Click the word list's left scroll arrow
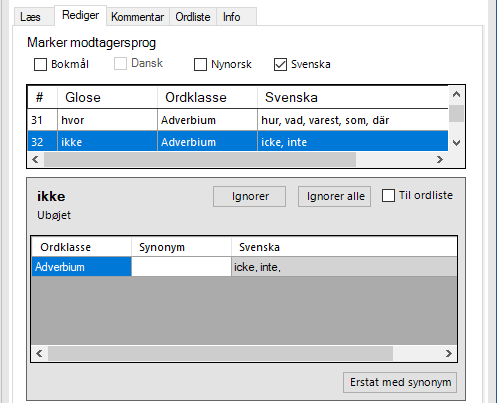 (35, 160)
